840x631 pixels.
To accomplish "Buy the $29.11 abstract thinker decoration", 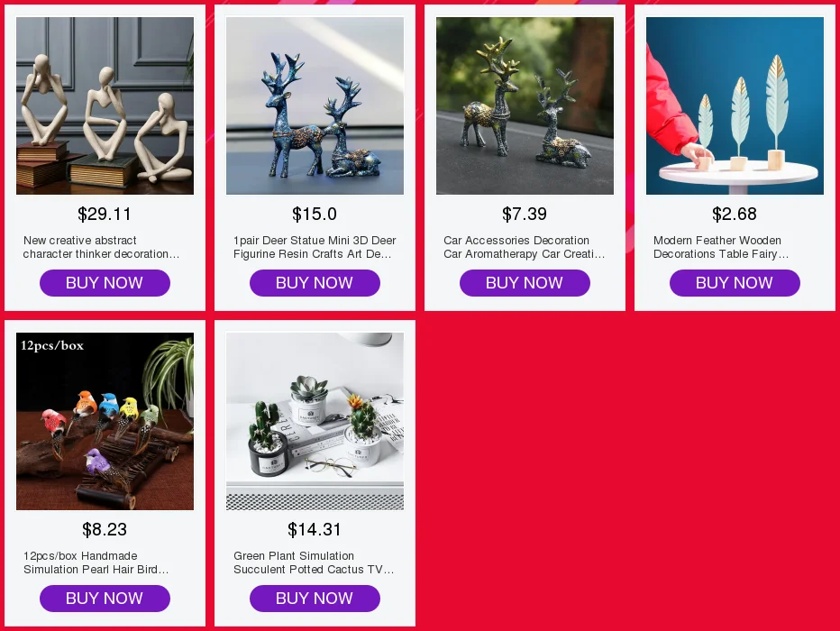I will [105, 283].
